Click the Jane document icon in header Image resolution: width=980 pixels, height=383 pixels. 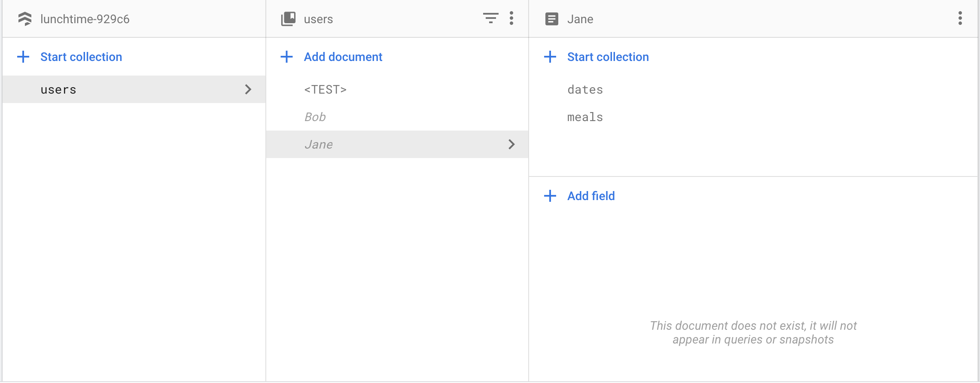click(x=551, y=19)
